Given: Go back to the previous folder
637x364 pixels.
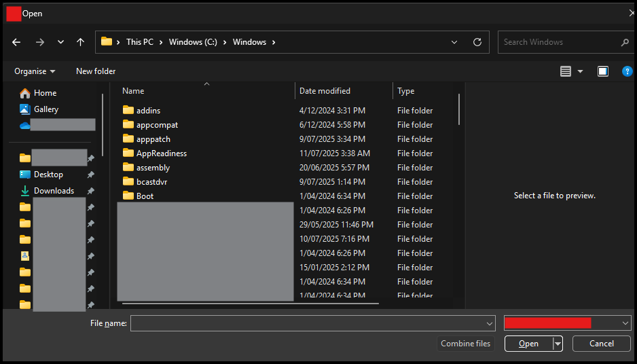Looking at the screenshot, I should click(16, 42).
